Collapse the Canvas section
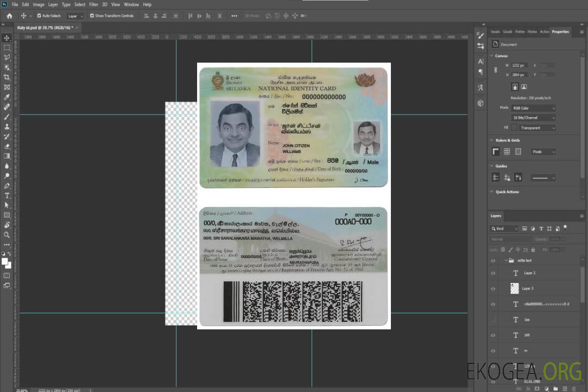 click(492, 56)
